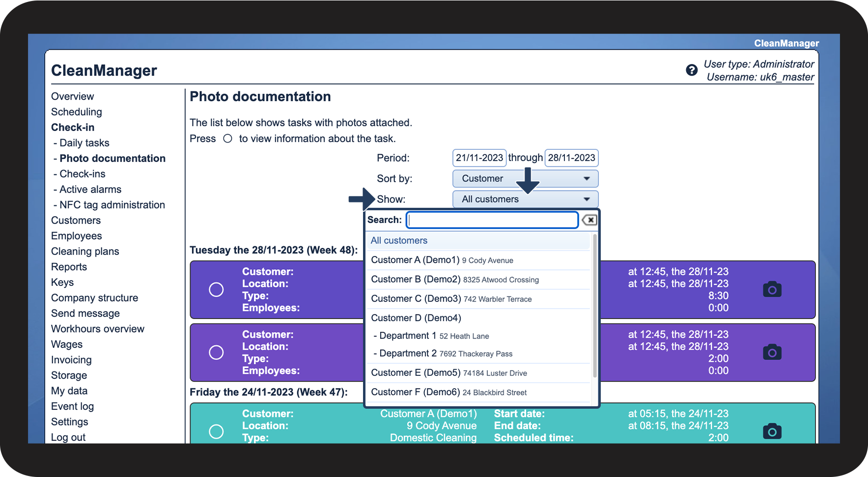Image resolution: width=868 pixels, height=477 pixels.
Task: Open the Scheduling page link
Action: coord(77,112)
